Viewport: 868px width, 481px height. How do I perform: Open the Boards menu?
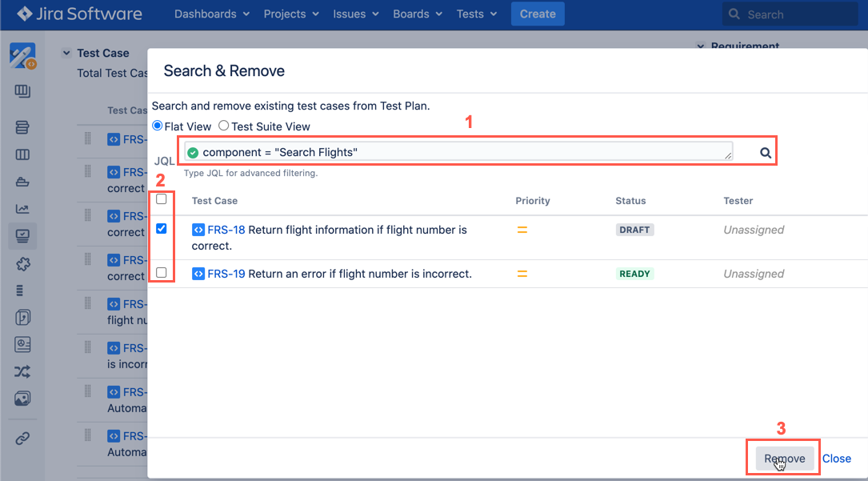point(418,14)
